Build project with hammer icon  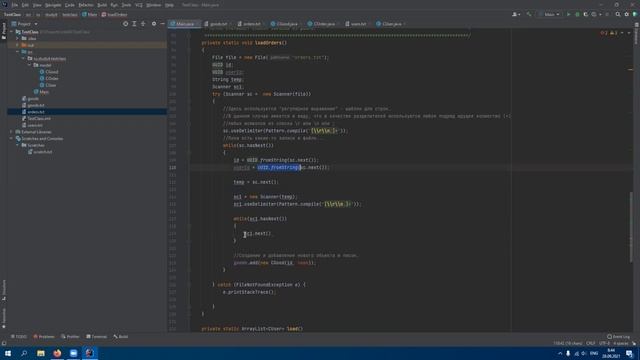[x=529, y=14]
